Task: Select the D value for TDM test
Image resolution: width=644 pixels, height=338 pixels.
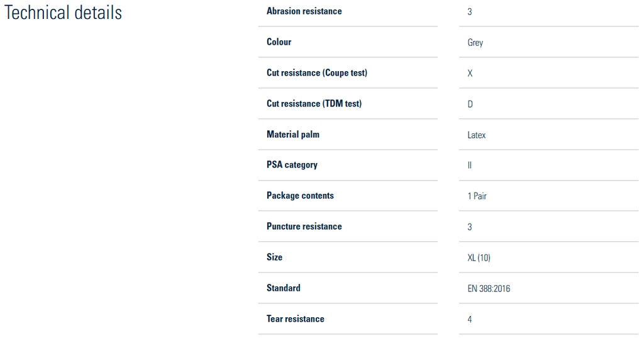Action: point(470,104)
